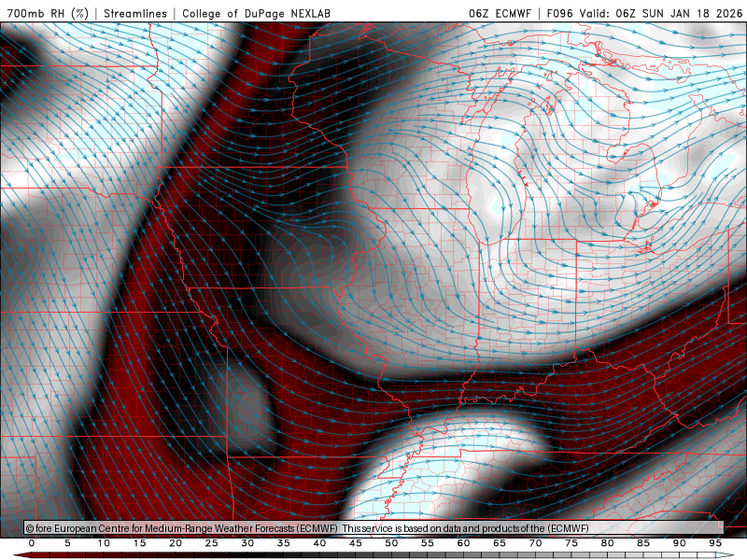Click the "Streamlines" label in header

point(135,13)
